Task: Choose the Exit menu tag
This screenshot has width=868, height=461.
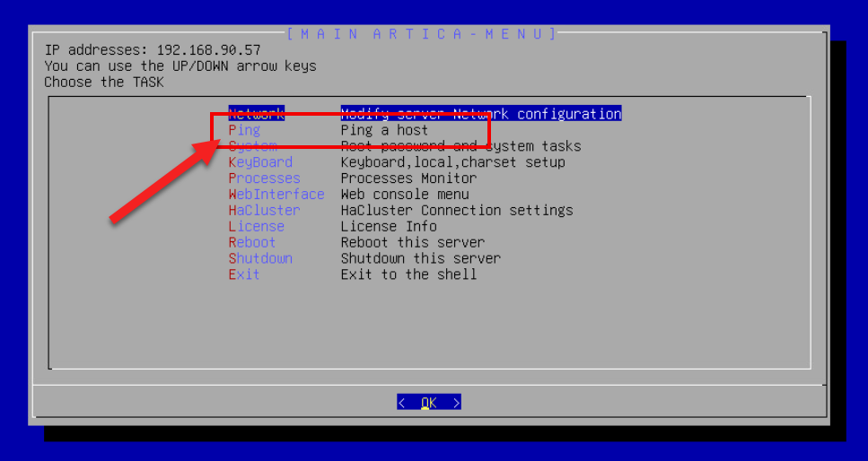Action: click(x=244, y=274)
